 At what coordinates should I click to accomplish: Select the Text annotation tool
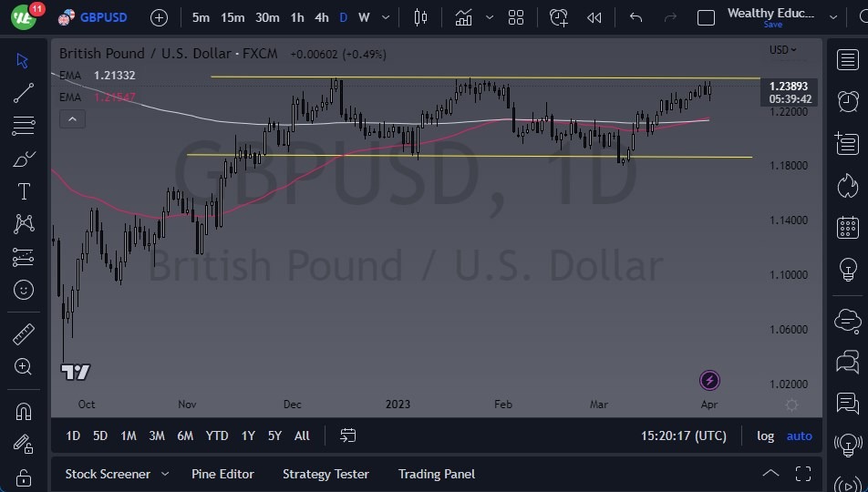click(24, 191)
